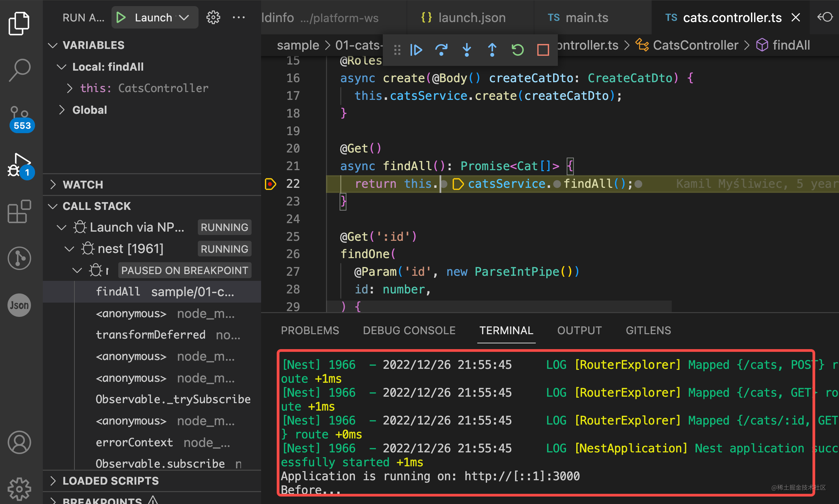The height and width of the screenshot is (504, 839).
Task: Collapse the Local: findAll scope
Action: point(62,67)
